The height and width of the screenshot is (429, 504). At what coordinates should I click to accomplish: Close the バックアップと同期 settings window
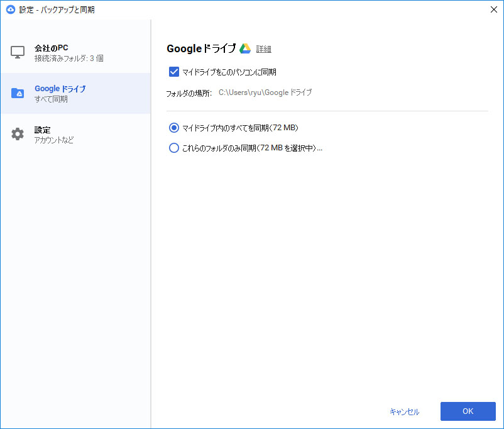click(x=493, y=9)
